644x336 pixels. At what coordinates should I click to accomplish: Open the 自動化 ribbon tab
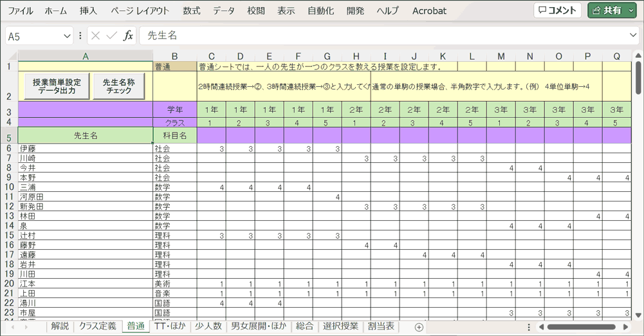[x=320, y=11]
